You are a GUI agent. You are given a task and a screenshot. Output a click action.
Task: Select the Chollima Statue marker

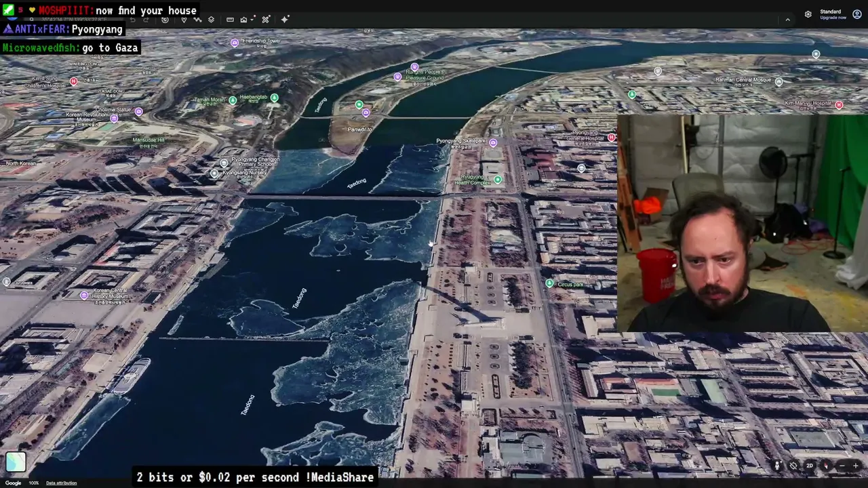pyautogui.click(x=138, y=112)
